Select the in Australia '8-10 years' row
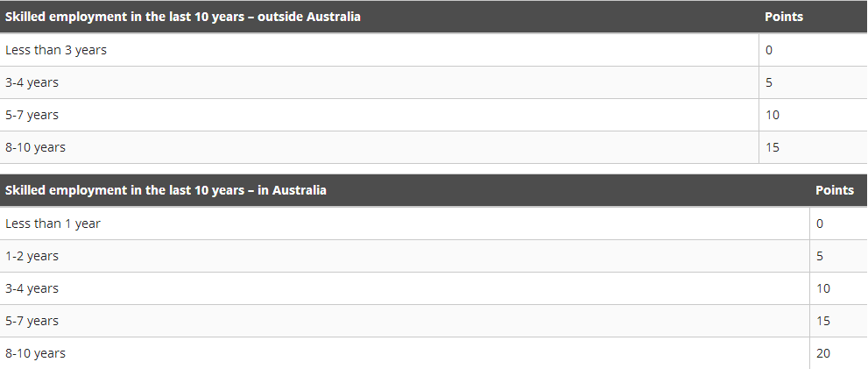The image size is (868, 369). (x=434, y=353)
